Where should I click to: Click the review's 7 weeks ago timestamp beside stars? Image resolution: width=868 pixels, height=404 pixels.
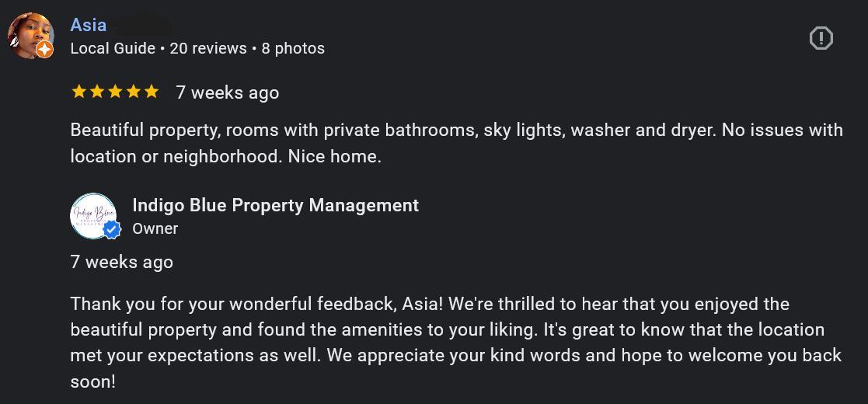(x=227, y=92)
